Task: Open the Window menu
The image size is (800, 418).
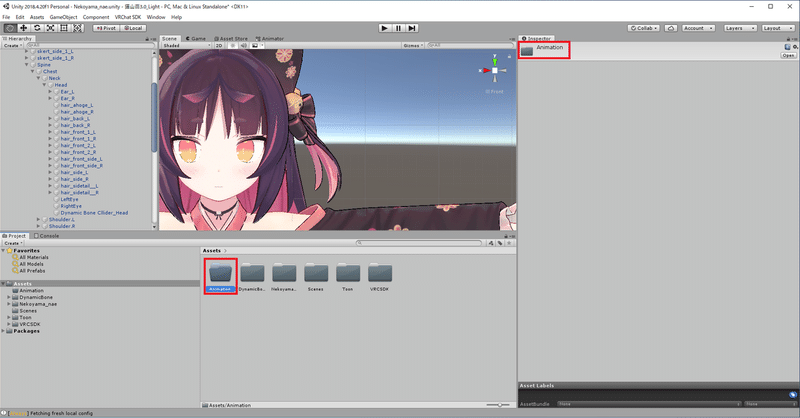Action: (156, 17)
